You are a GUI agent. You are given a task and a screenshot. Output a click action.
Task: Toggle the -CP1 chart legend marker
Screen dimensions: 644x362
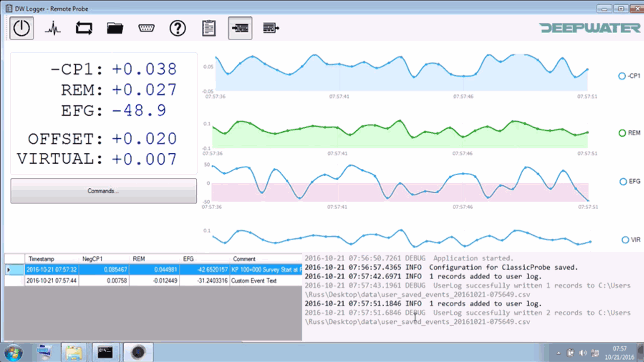tap(622, 76)
